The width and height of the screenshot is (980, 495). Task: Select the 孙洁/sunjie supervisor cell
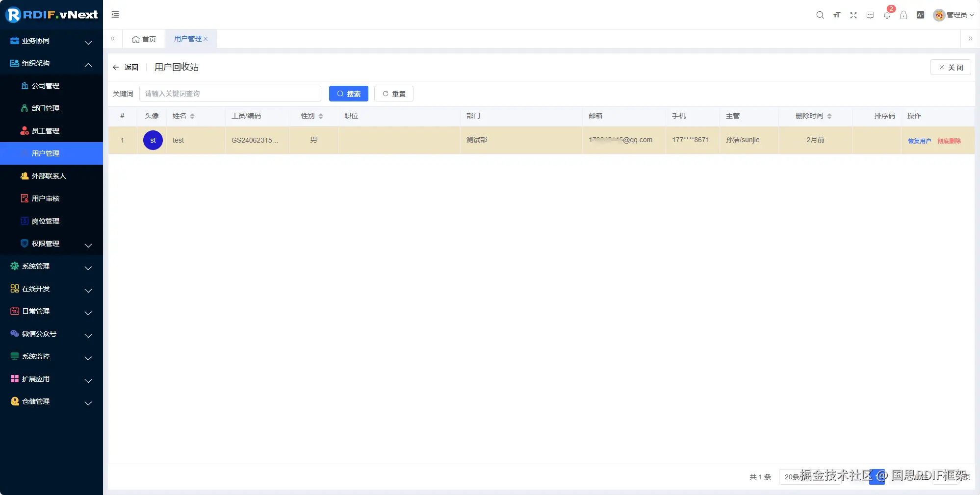(749, 140)
